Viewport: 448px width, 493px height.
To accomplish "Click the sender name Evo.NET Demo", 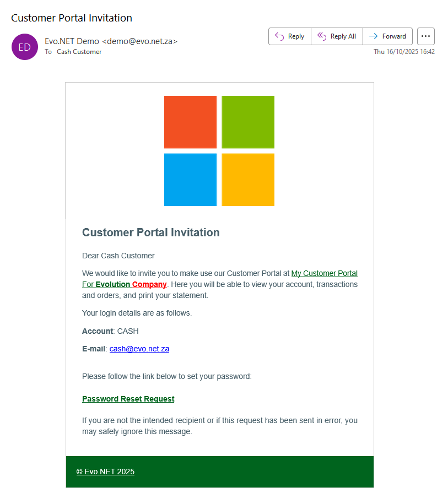I will pos(72,41).
